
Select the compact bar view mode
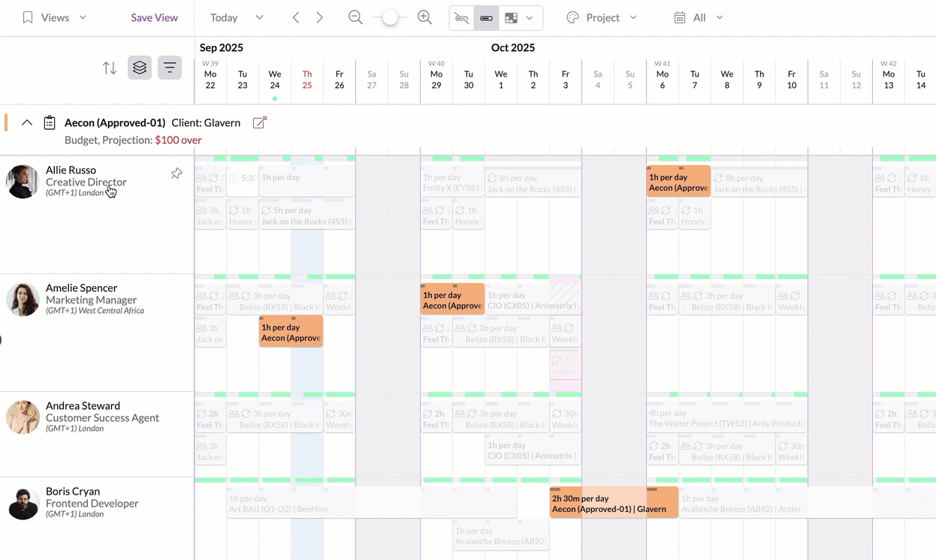point(486,18)
